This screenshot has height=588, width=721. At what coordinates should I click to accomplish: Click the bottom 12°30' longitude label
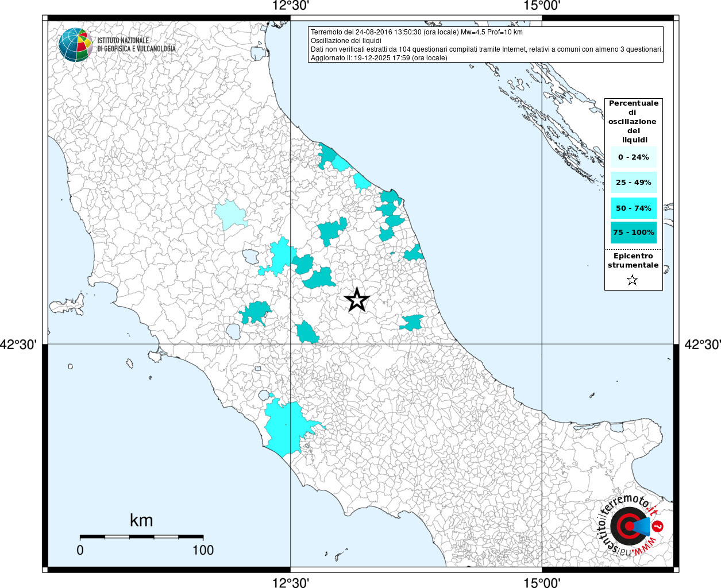(x=291, y=582)
